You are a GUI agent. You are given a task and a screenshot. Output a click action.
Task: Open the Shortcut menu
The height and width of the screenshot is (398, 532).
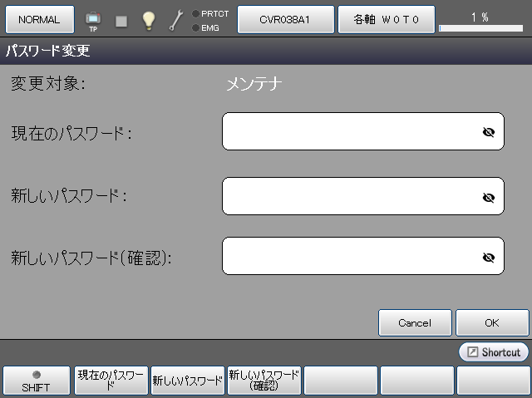point(494,352)
